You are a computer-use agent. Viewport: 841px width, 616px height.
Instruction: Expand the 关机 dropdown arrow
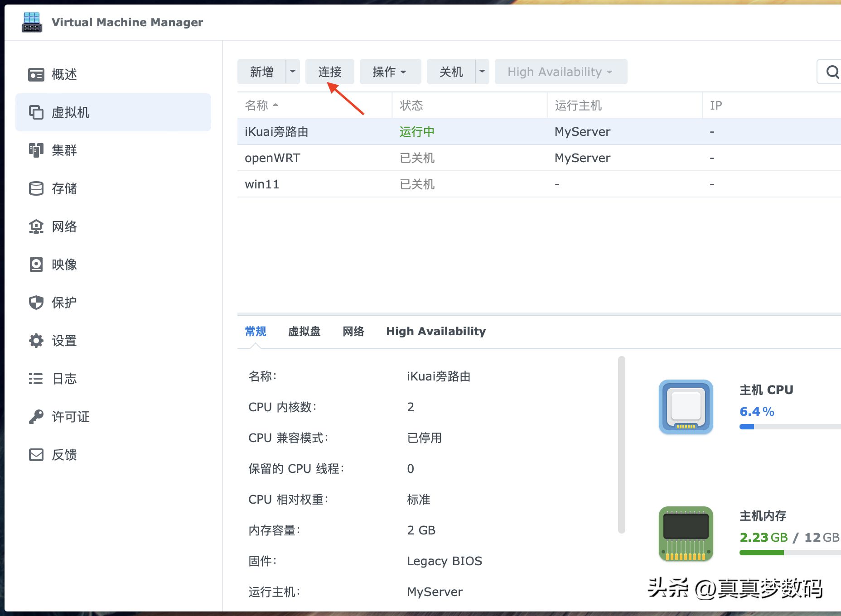tap(483, 72)
